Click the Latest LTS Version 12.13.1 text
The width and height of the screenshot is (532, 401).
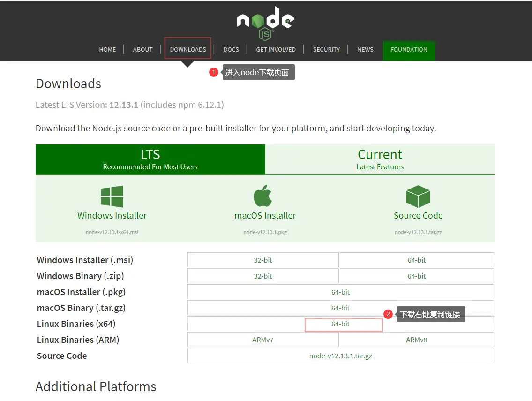pos(130,105)
